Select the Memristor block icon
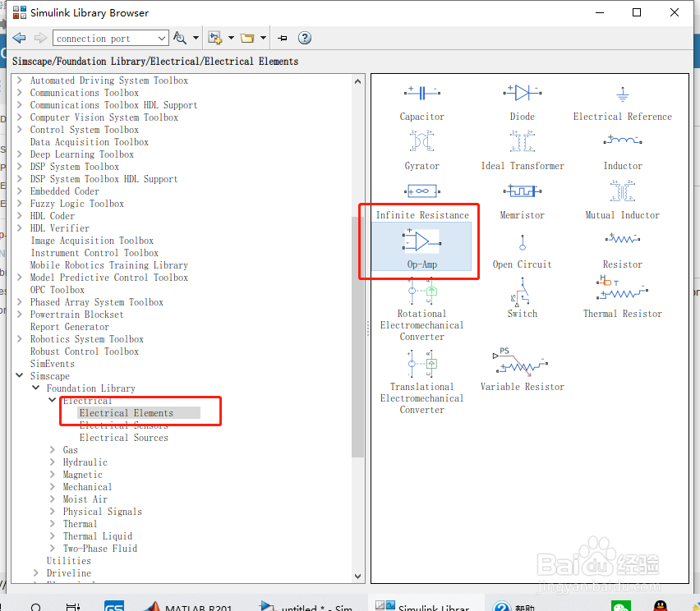 tap(522, 191)
